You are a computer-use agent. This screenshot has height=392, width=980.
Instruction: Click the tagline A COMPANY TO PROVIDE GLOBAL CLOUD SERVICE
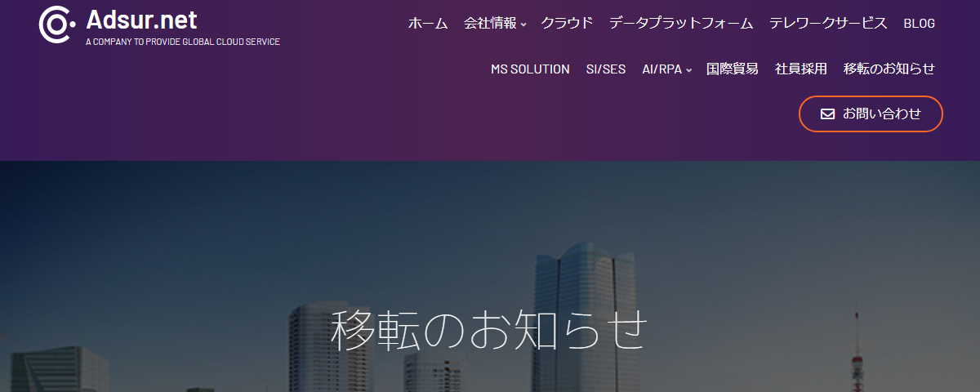[183, 42]
